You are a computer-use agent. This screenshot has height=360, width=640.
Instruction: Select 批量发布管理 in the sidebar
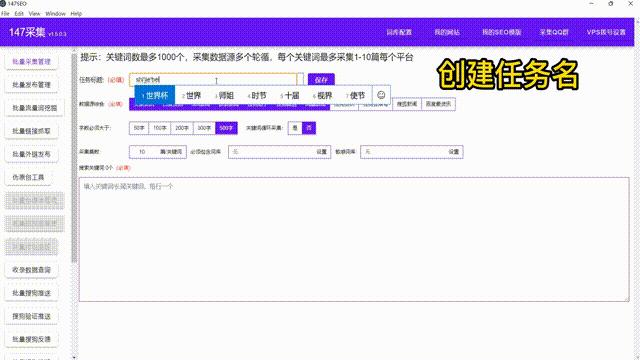click(x=31, y=85)
